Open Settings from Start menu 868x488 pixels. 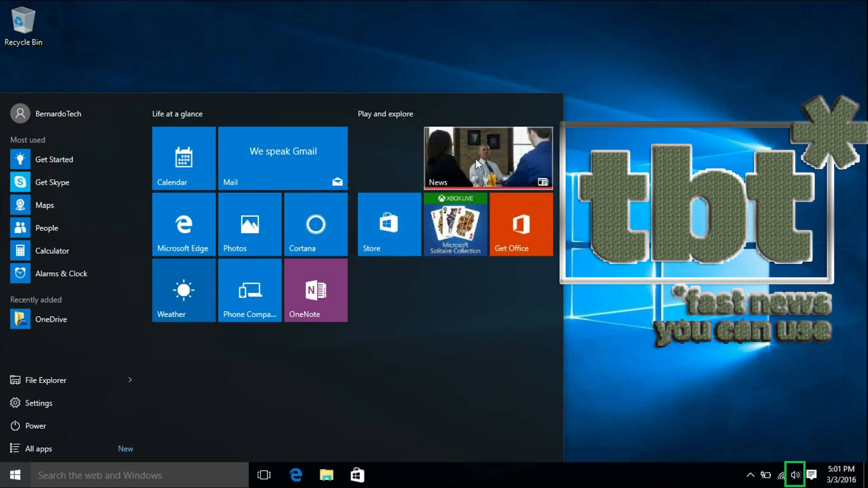click(31, 403)
